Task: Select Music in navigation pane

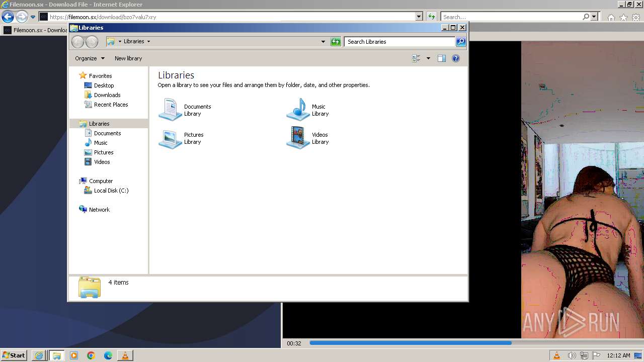Action: 100,143
